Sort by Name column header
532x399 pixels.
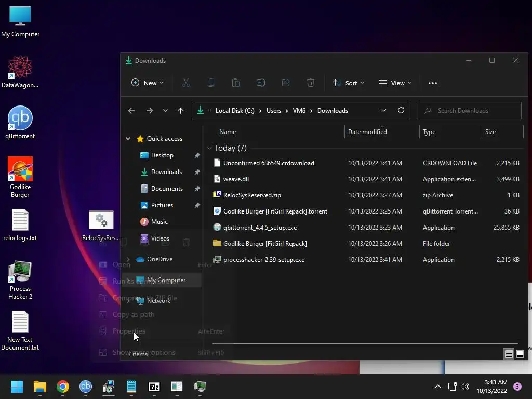click(x=228, y=131)
